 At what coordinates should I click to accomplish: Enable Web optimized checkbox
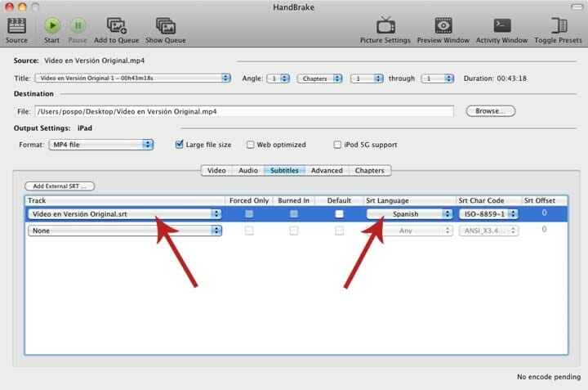pyautogui.click(x=250, y=145)
